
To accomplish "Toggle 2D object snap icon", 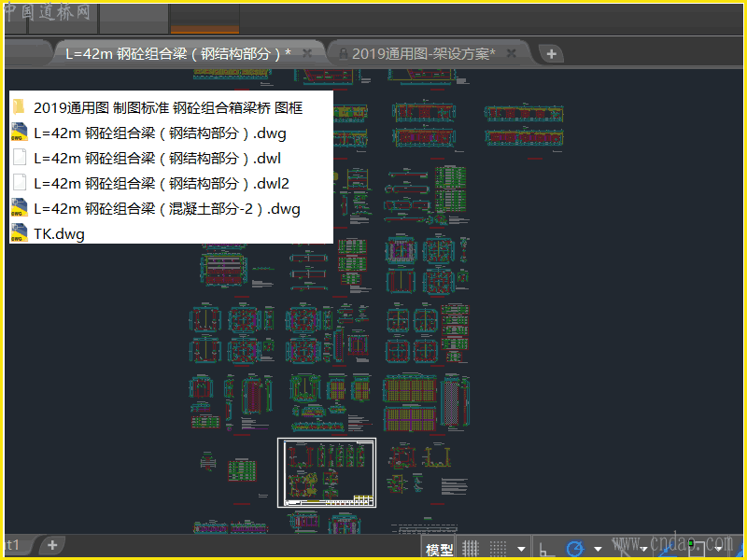I will coord(696,549).
